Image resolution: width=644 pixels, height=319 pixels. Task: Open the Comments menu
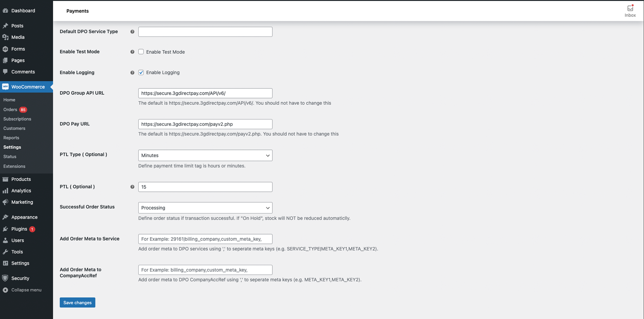tap(26, 72)
